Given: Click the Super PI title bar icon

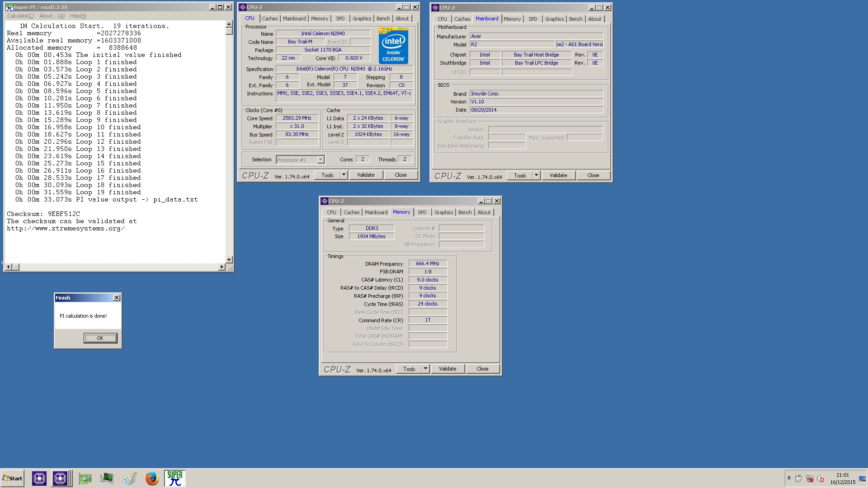Looking at the screenshot, I should pos(9,7).
